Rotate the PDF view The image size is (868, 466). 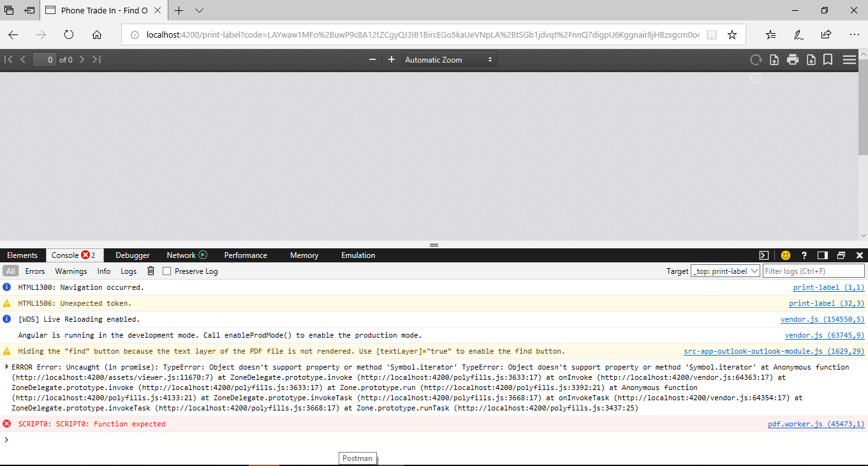click(x=756, y=59)
